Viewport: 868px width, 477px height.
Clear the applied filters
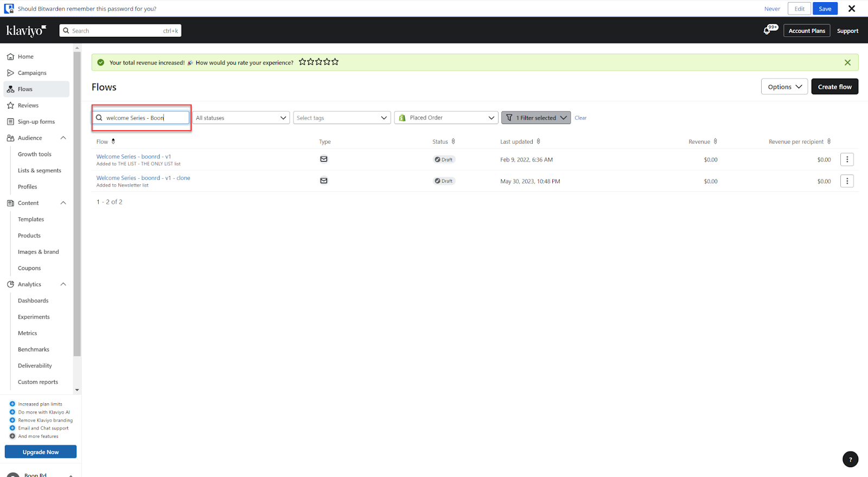click(x=580, y=118)
